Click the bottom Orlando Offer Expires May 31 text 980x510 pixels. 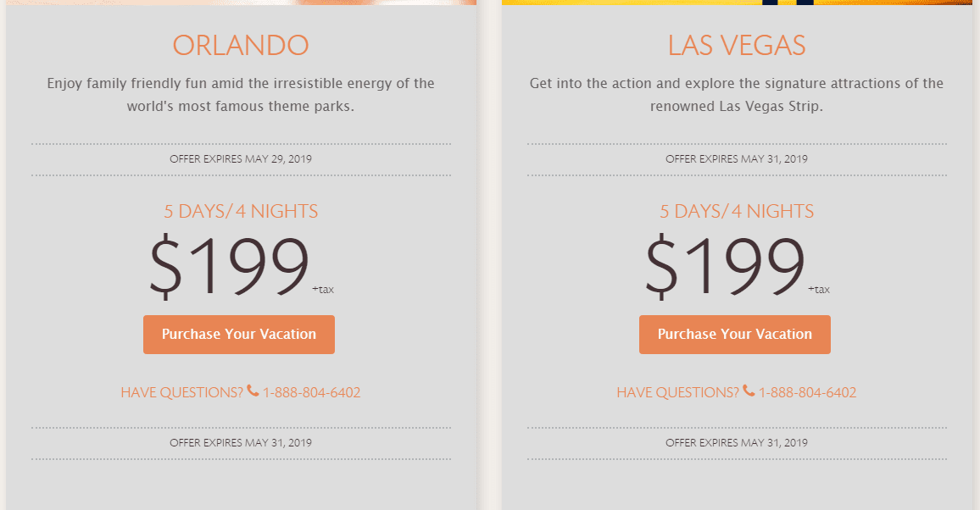pyautogui.click(x=241, y=443)
